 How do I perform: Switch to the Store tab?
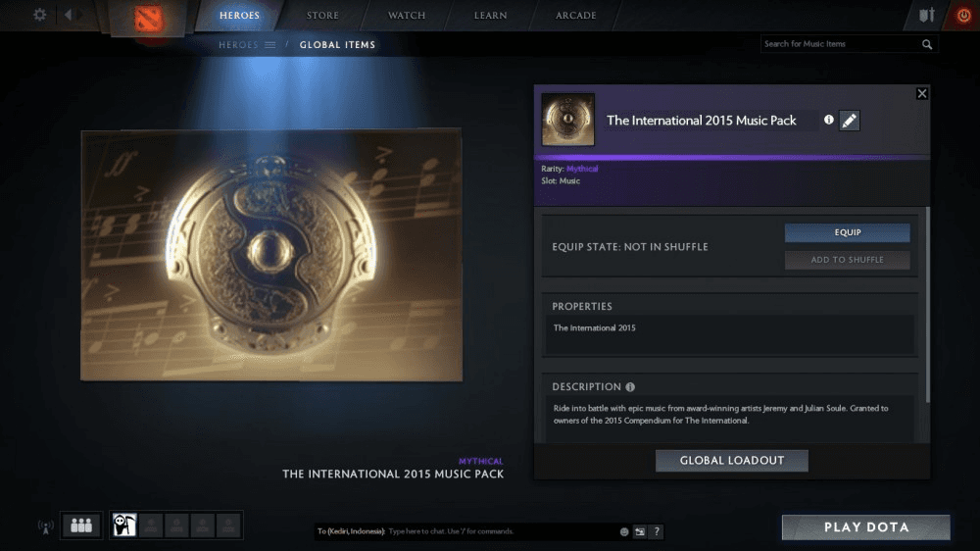tap(322, 16)
